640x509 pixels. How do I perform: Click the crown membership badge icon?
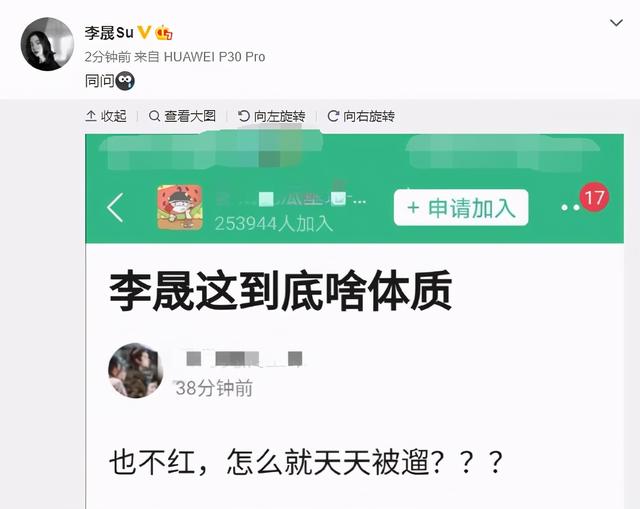coord(164,33)
